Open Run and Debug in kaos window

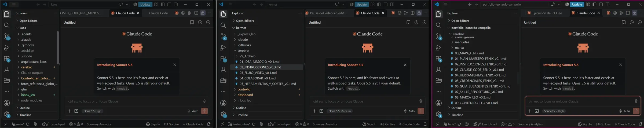point(7,48)
